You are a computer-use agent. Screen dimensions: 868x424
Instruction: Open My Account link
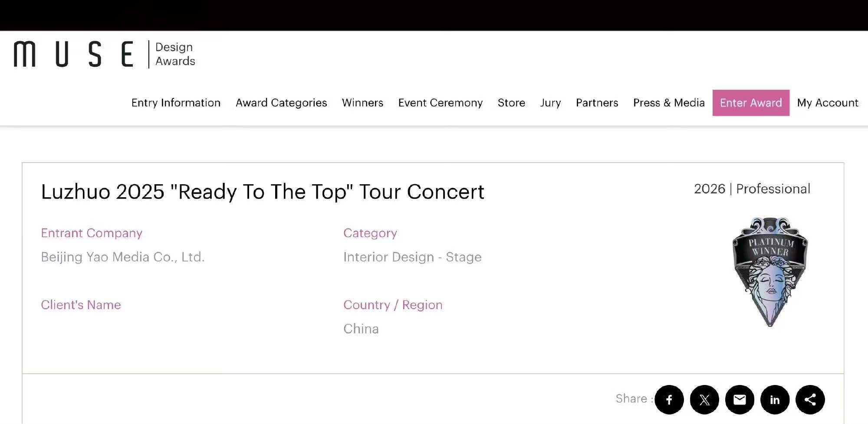(828, 103)
